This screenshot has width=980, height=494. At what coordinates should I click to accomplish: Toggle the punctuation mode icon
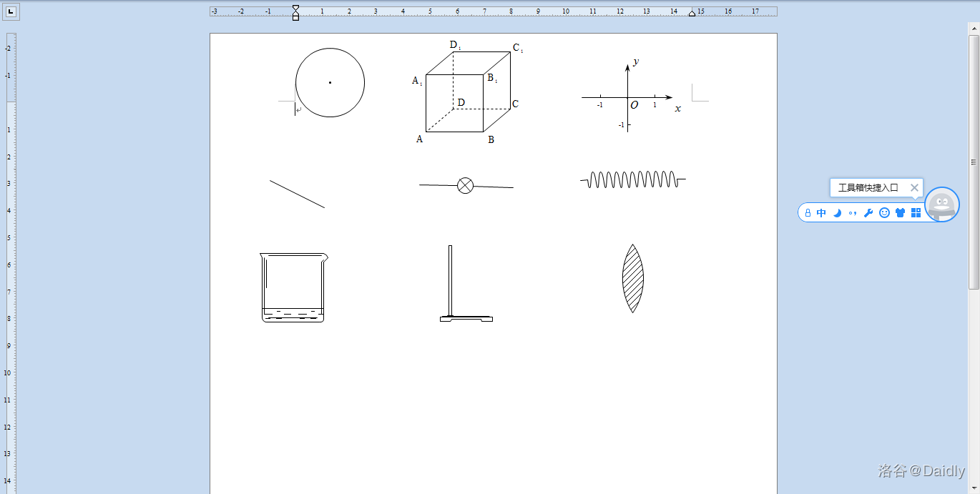pos(853,213)
